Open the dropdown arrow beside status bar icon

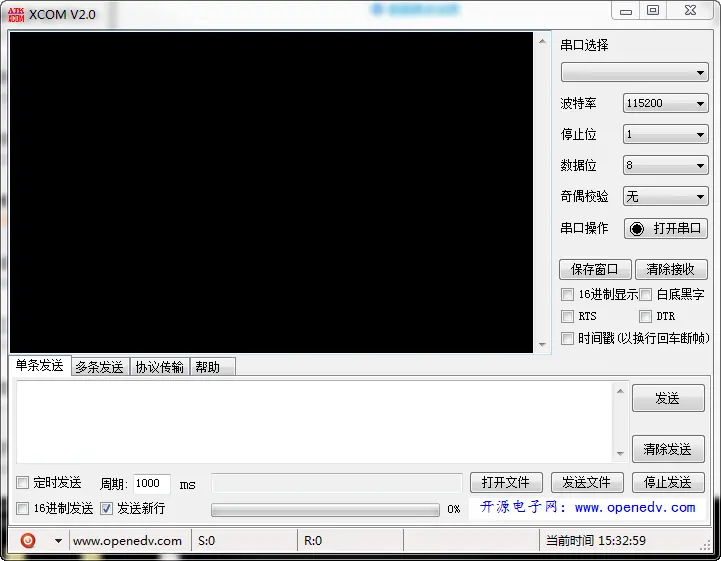pos(58,541)
